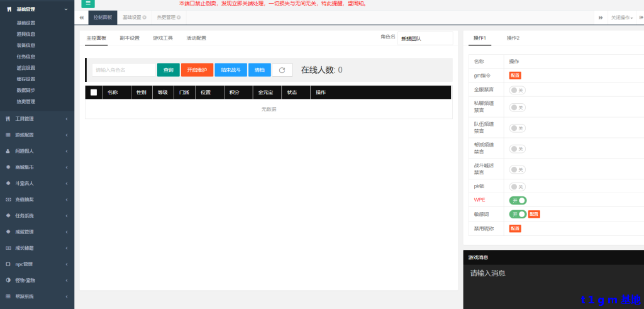This screenshot has height=309, width=644.
Task: Click the 结束战斗 button
Action: 231,70
